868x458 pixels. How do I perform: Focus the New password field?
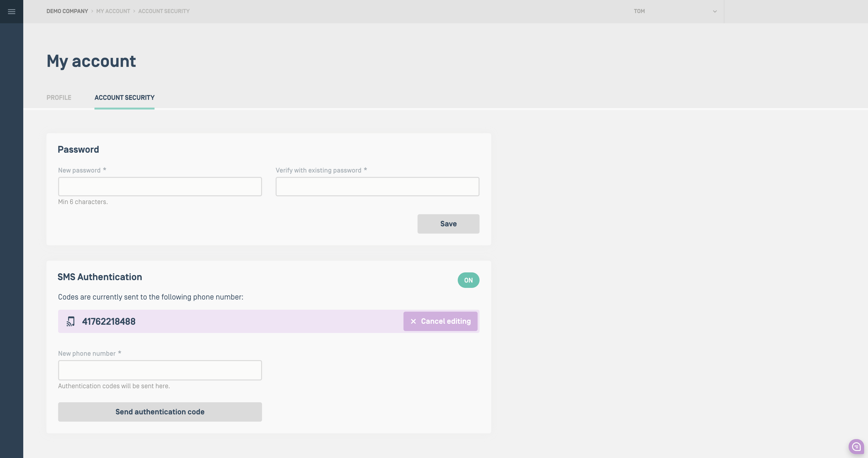tap(160, 187)
